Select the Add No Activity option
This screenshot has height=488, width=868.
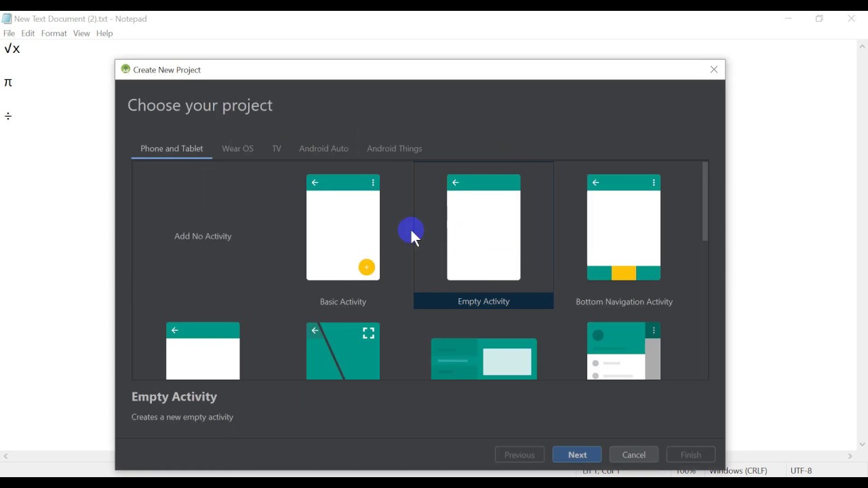(203, 237)
